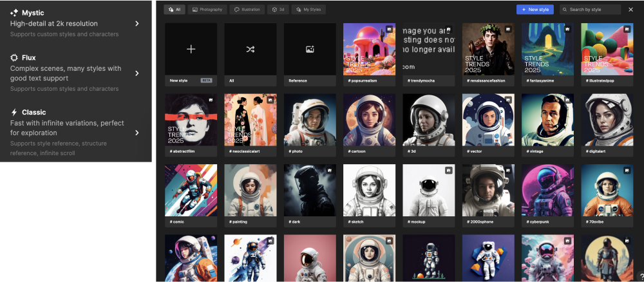Click the crown badge on 70svibe thumbnail
The height and width of the screenshot is (282, 644).
coord(627,171)
